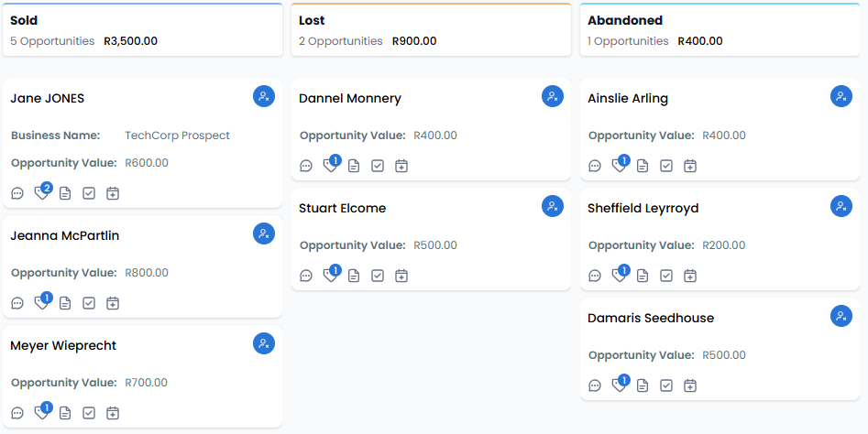The image size is (868, 434).
Task: Click the unassigned user icon on Sheffield Leyrroyd card
Action: click(841, 206)
